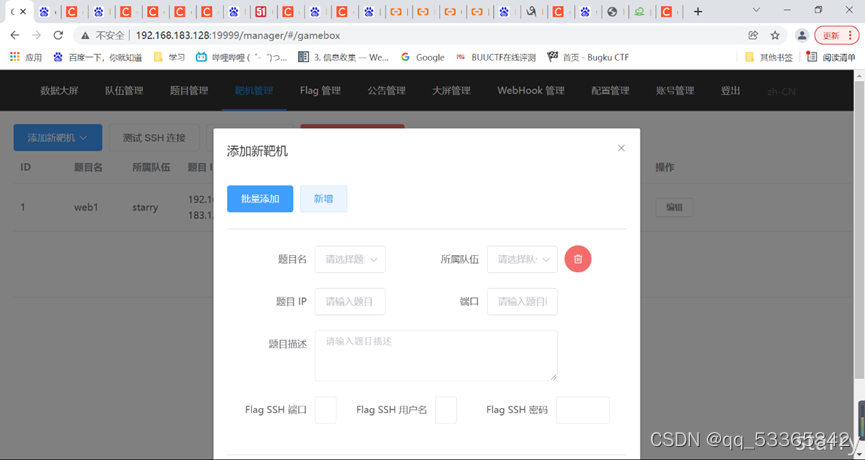This screenshot has height=460, width=865.
Task: Expand the 题目名 dropdown
Action: pyautogui.click(x=350, y=259)
